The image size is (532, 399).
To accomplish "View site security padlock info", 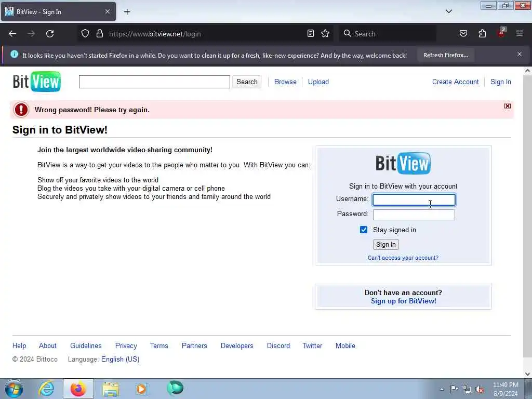I will point(99,34).
